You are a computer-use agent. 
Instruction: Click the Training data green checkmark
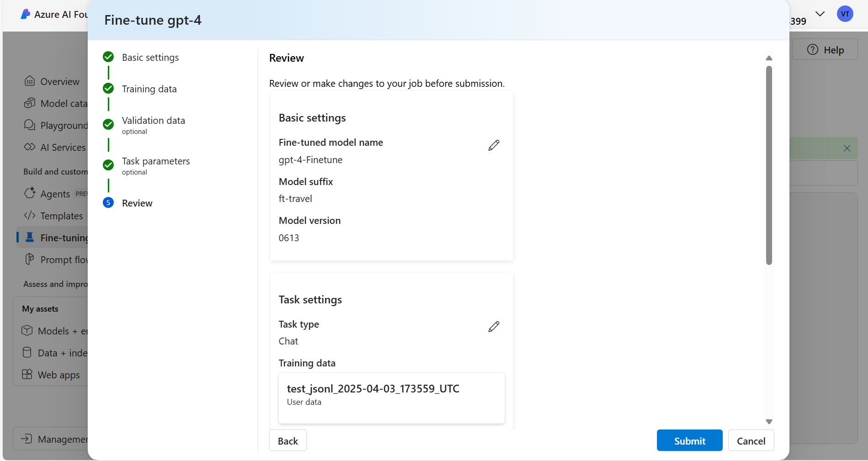click(x=108, y=88)
